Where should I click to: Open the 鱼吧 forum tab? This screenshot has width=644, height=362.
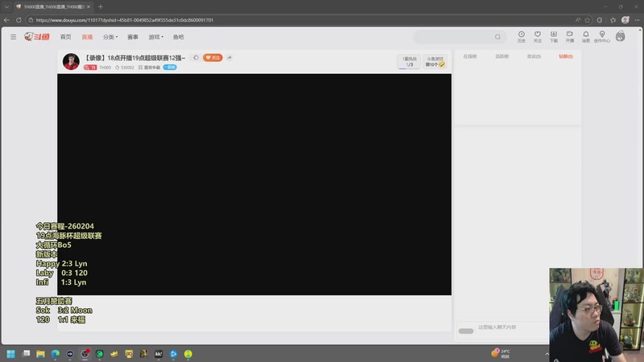[x=178, y=37]
